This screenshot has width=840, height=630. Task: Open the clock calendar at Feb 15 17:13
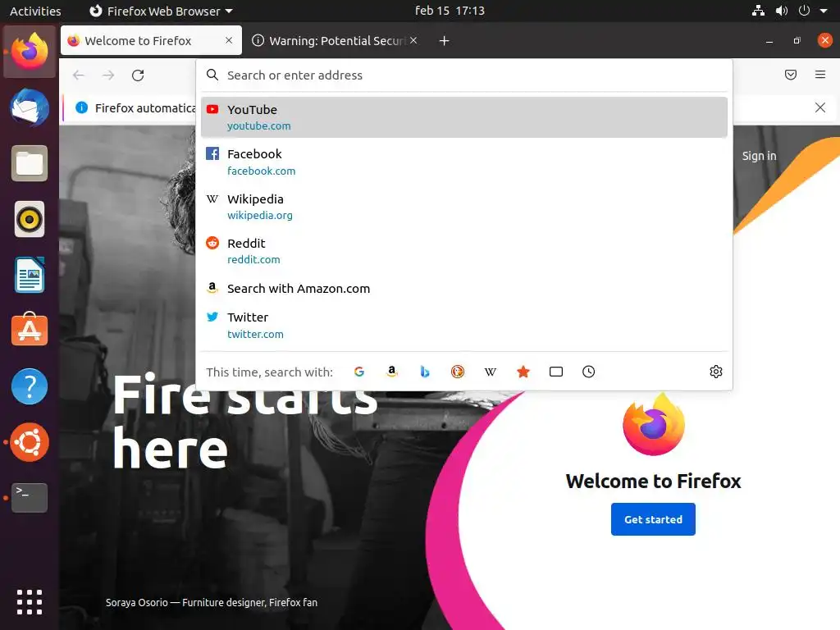point(450,11)
